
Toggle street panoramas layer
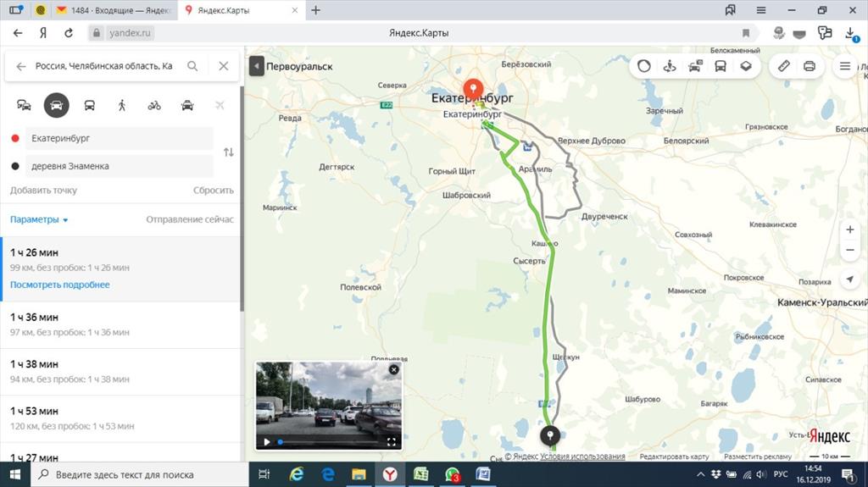pyautogui.click(x=670, y=66)
